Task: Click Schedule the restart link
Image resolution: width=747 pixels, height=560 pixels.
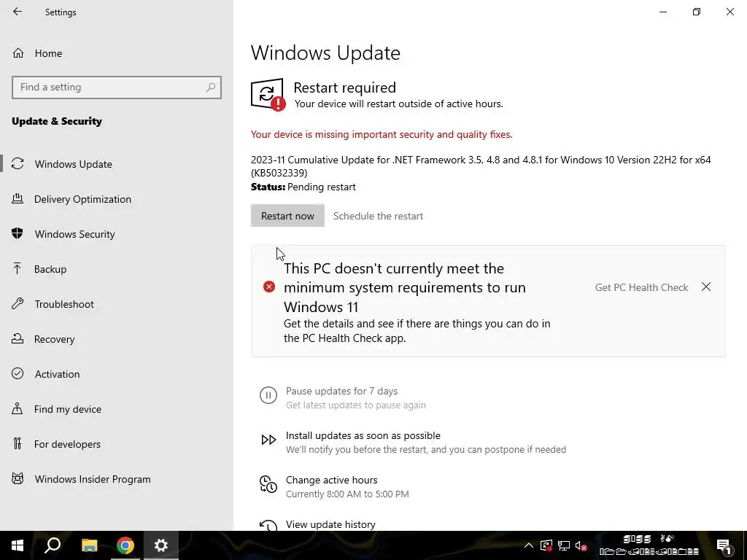Action: pos(378,216)
